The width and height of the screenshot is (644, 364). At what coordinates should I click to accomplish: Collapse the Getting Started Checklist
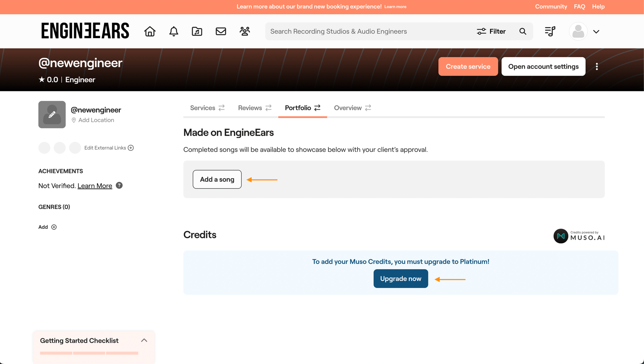pos(144,340)
